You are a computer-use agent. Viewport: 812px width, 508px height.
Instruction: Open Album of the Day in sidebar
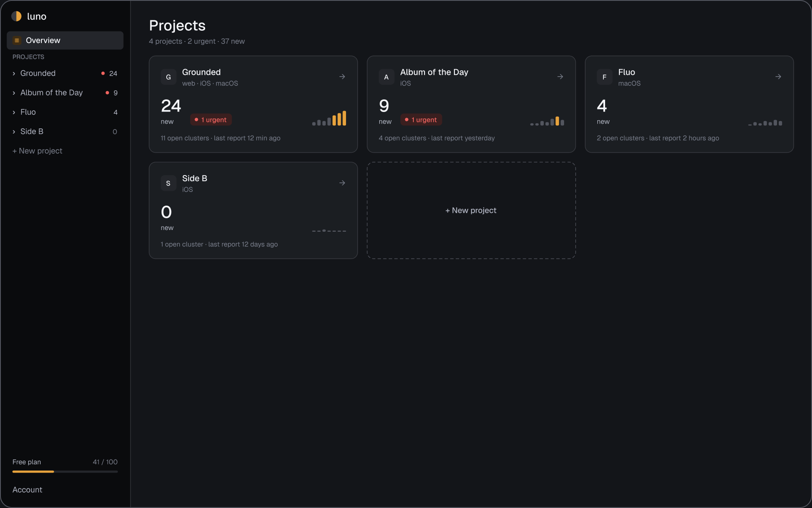65,93
